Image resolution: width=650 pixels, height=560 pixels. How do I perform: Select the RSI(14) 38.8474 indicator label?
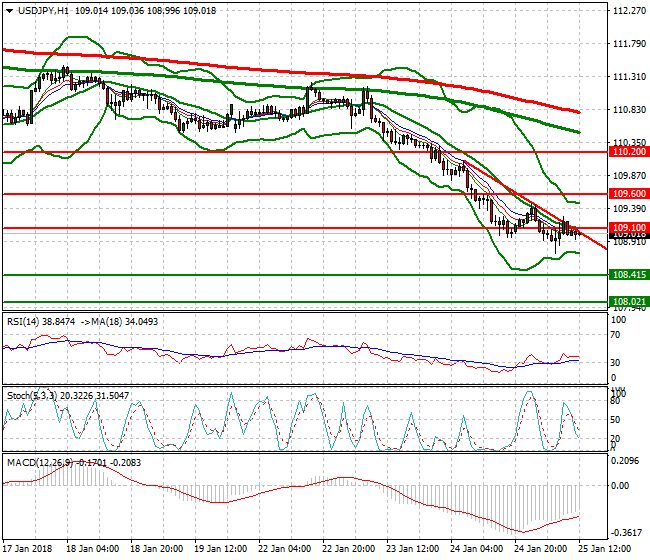pyautogui.click(x=41, y=322)
